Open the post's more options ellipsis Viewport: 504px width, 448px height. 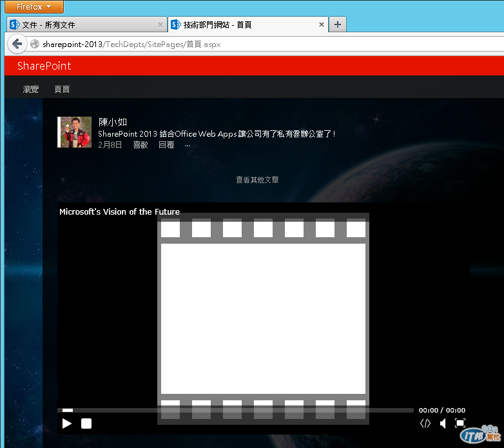click(x=188, y=146)
